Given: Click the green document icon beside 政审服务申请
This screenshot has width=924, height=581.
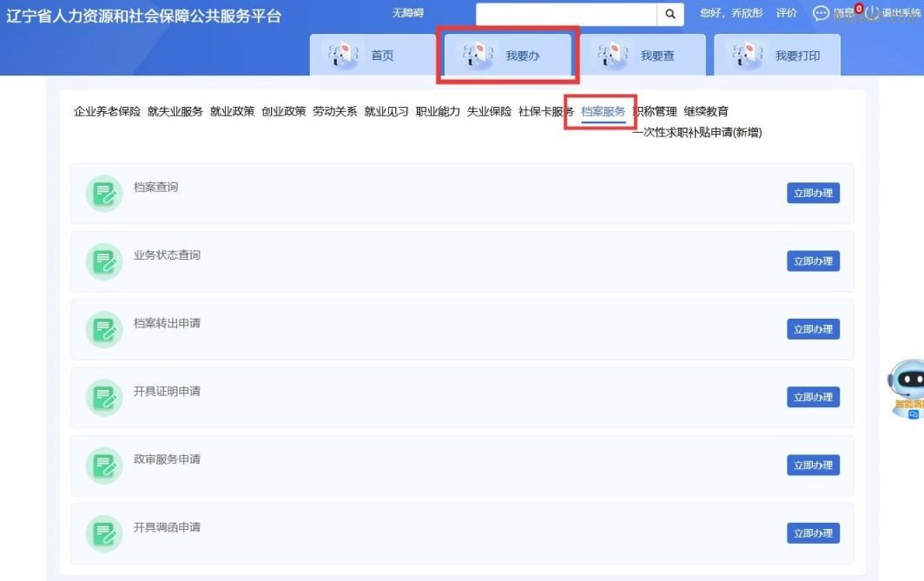Looking at the screenshot, I should click(x=104, y=465).
